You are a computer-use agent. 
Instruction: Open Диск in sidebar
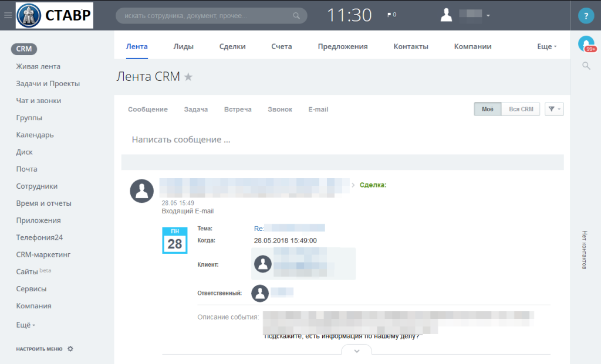click(25, 152)
